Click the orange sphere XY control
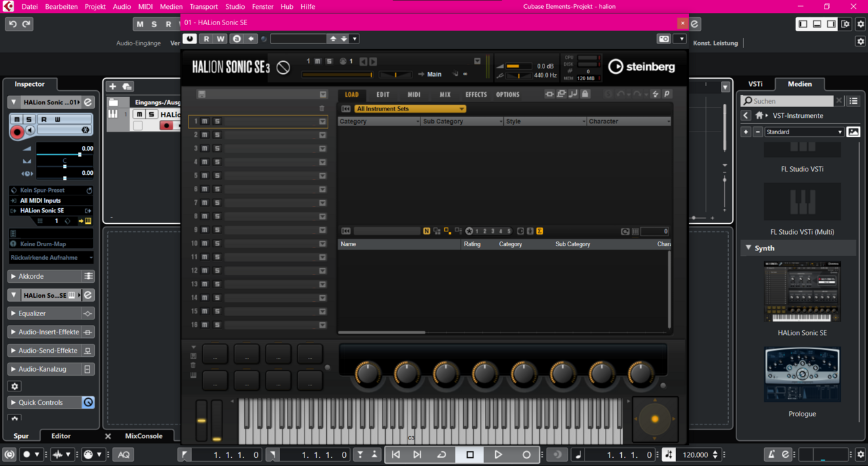This screenshot has height=466, width=868. click(x=655, y=419)
